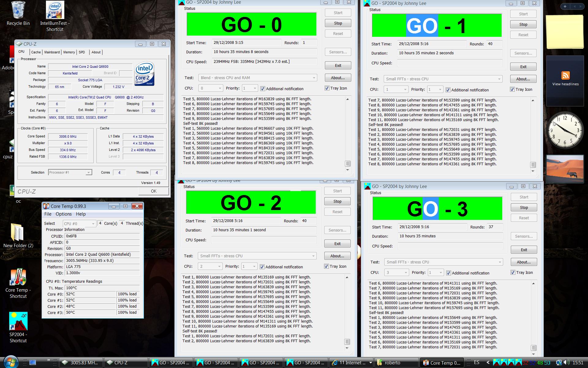Switch to Cache tab in CPU-Z
This screenshot has width=588, height=368.
tap(36, 52)
